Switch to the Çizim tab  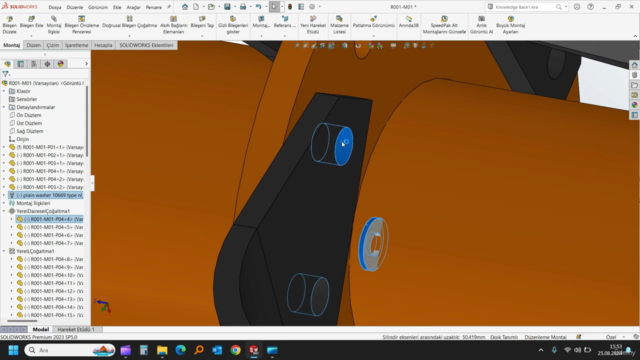click(53, 45)
